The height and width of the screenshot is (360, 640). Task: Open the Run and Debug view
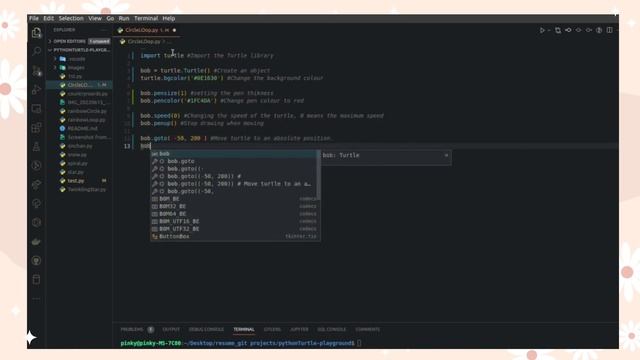point(36,89)
